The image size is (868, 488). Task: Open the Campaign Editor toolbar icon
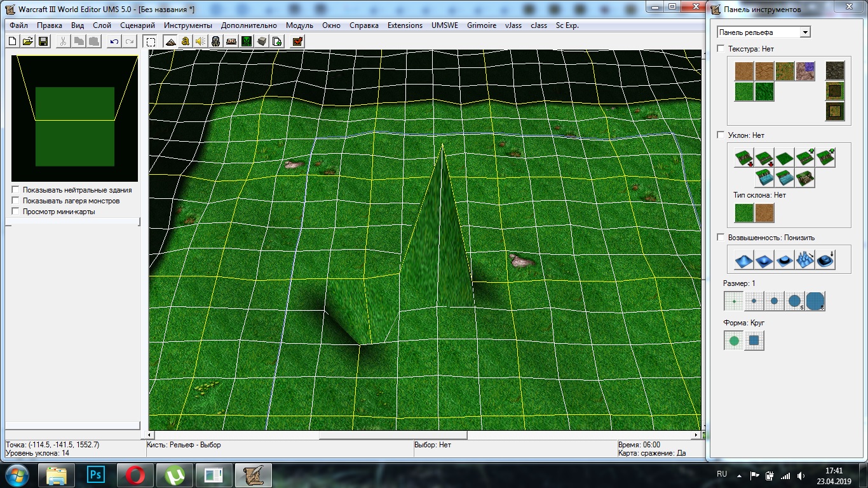point(231,41)
